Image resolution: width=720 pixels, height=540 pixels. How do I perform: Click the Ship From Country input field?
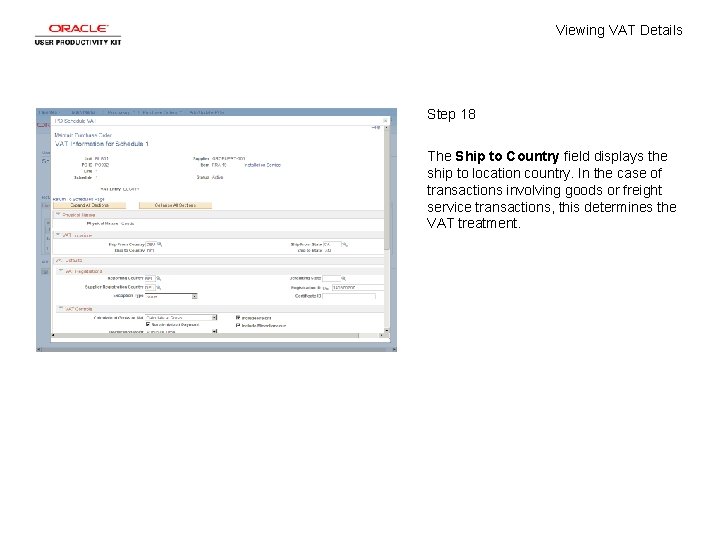click(x=151, y=244)
